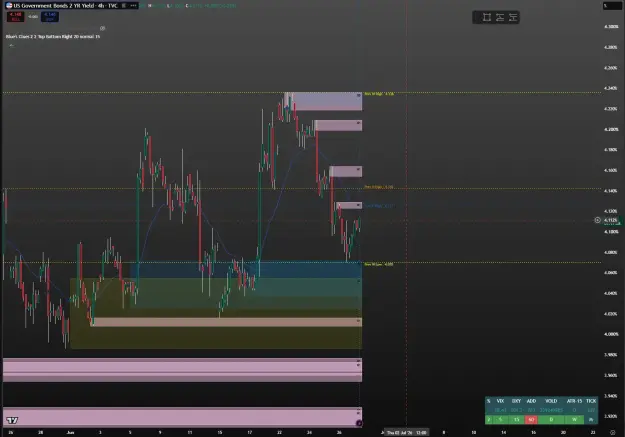Collapse the indicator legend with the small arrow
The height and width of the screenshot is (437, 625).
11,45
